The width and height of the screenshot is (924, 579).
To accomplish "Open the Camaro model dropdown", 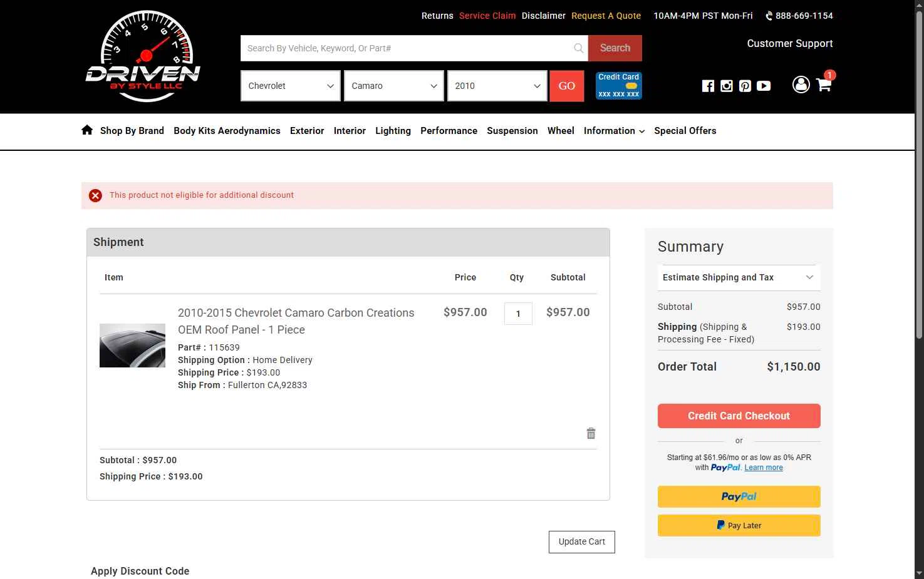I will [394, 86].
